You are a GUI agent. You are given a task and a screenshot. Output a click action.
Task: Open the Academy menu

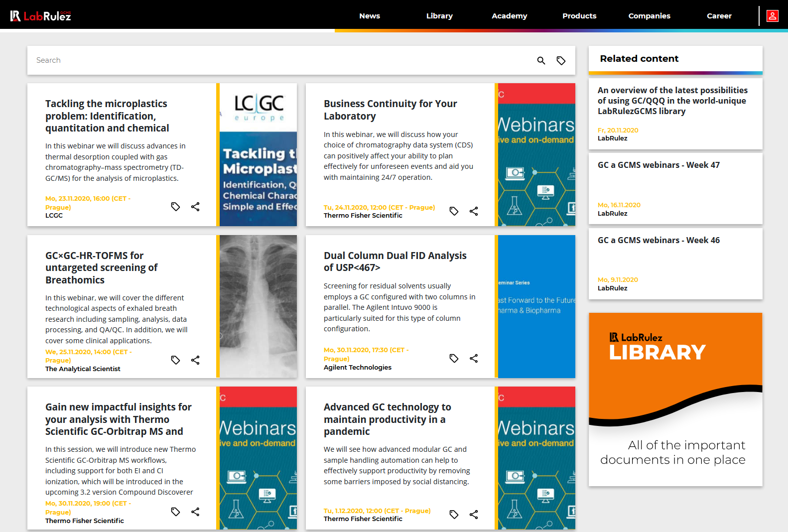[510, 16]
